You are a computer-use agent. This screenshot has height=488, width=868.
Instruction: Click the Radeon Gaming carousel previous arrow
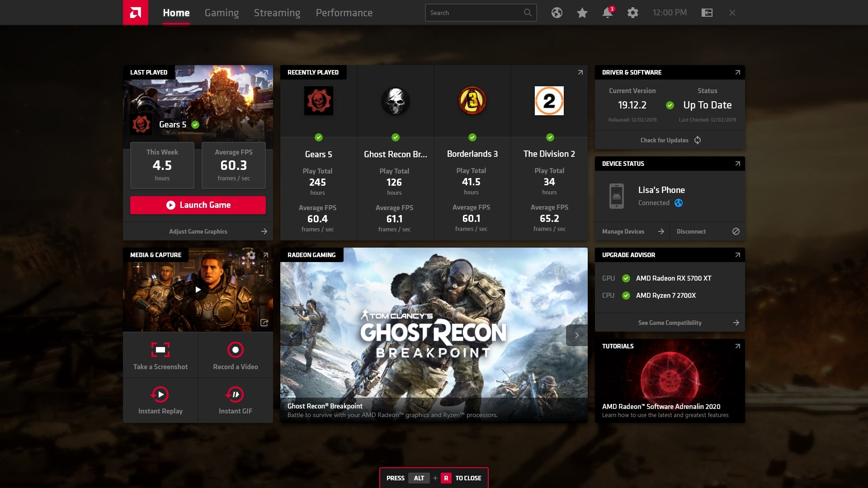[291, 335]
